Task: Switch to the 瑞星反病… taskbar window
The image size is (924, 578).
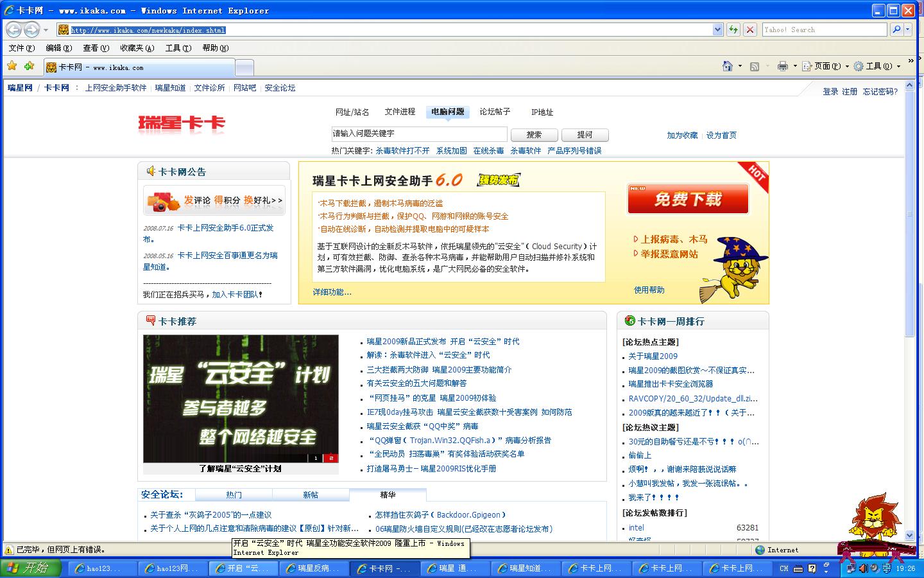Action: click(x=314, y=568)
